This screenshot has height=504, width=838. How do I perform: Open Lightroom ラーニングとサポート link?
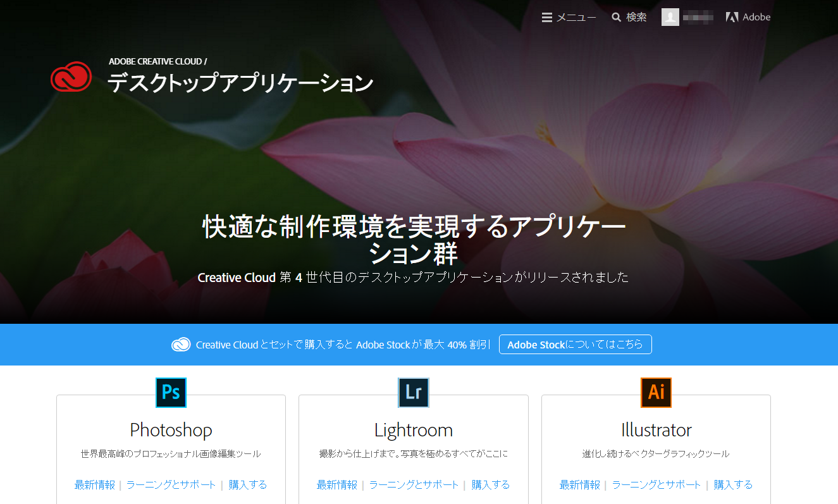(x=414, y=485)
